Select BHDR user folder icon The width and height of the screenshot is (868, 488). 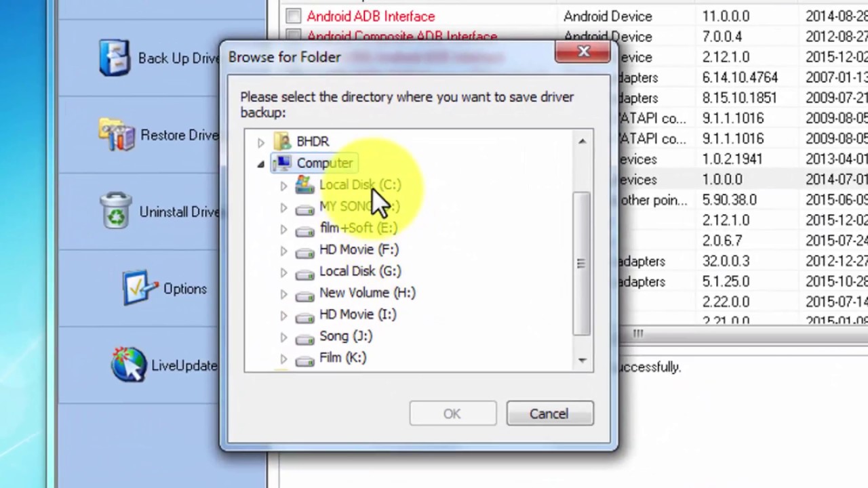click(x=282, y=141)
